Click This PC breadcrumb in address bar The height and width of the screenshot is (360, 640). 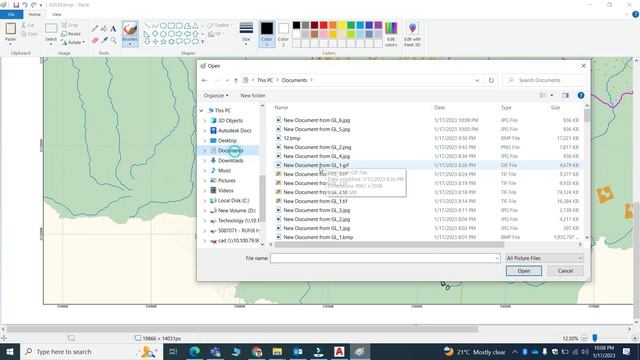pos(265,80)
